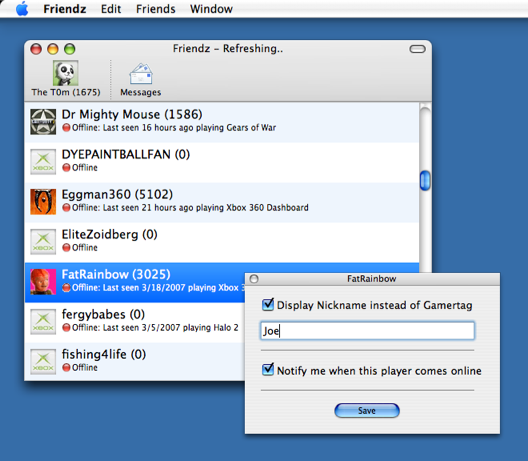Click EliteZoidberg's Xbox avatar icon
528x461 pixels.
coord(43,241)
